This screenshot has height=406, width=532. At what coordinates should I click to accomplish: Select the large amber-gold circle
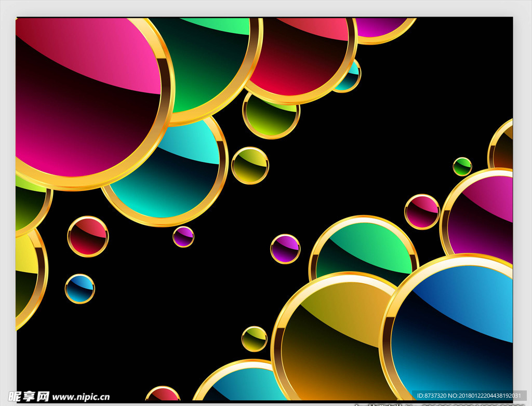click(334, 337)
